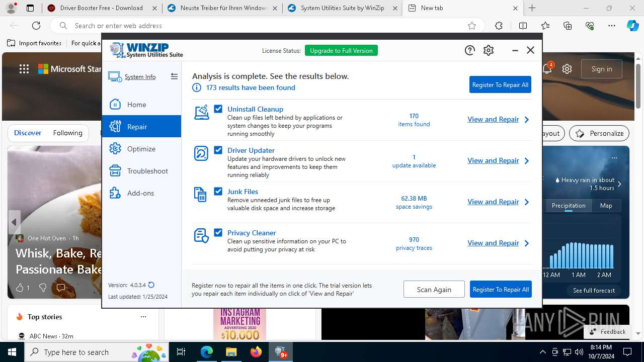Open Microsoft Start page settings gear
This screenshot has height=362, width=644.
tap(567, 69)
